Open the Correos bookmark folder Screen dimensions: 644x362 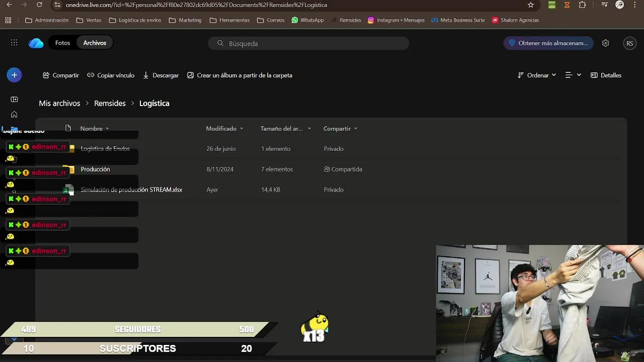coord(271,20)
